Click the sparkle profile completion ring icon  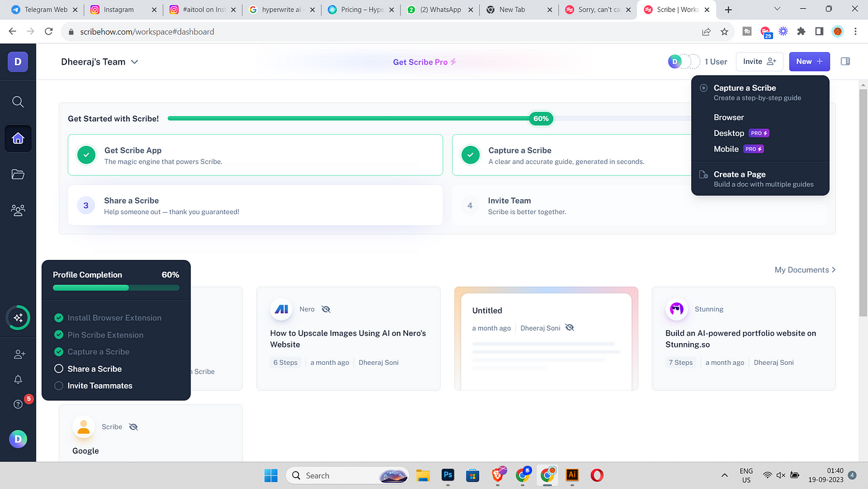click(18, 318)
